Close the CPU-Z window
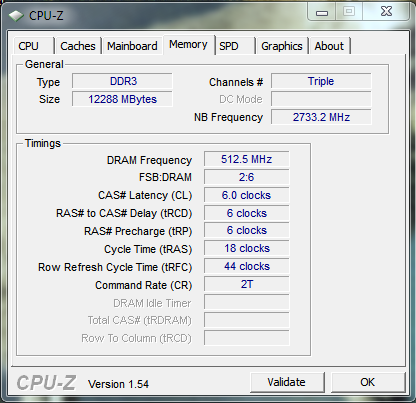416x403 pixels. 386,12
